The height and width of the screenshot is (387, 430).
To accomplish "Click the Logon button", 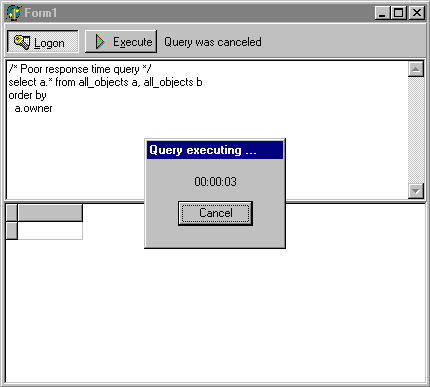I will click(43, 42).
